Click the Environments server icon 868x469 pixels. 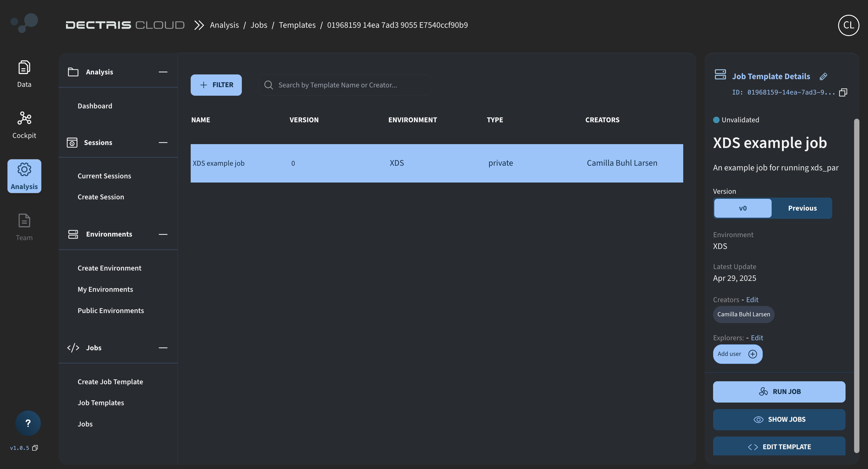[x=73, y=234]
